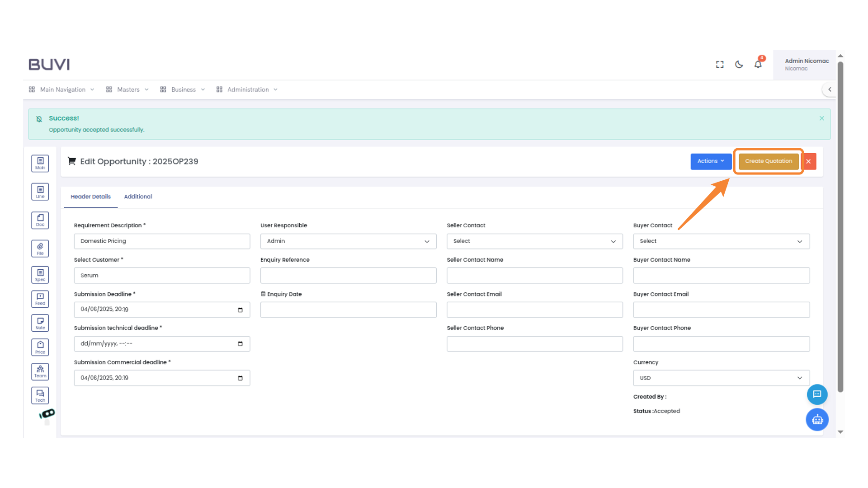Viewport: 868px width, 488px height.
Task: Click the Enquiry Reference input field
Action: 348,275
